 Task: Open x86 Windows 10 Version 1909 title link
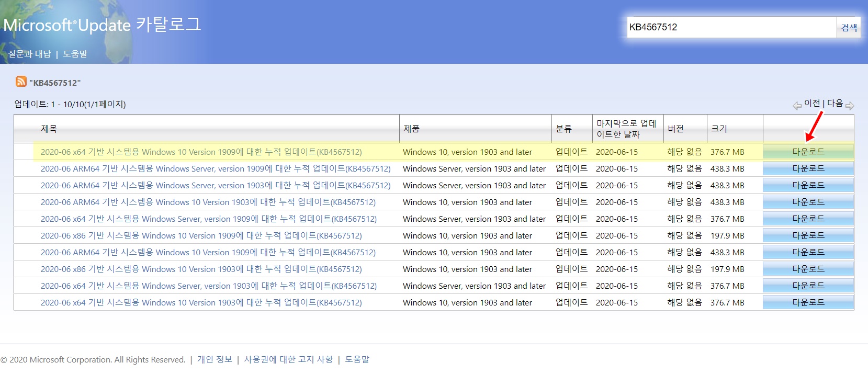(201, 235)
